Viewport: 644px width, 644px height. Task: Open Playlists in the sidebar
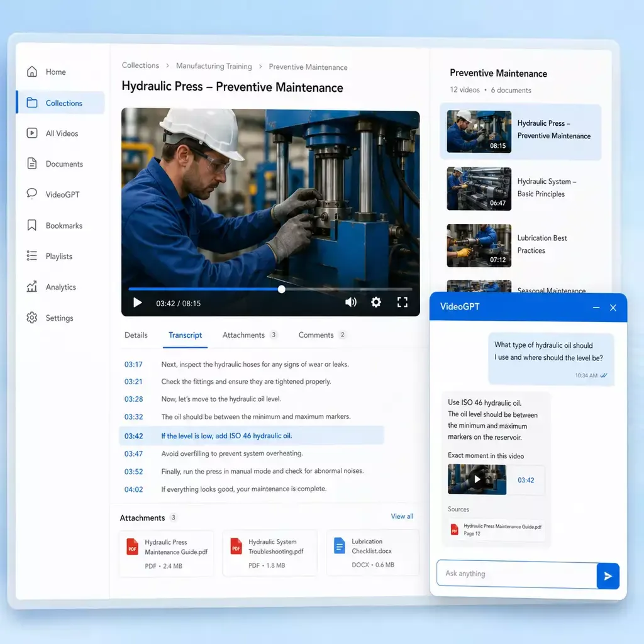[x=58, y=257]
